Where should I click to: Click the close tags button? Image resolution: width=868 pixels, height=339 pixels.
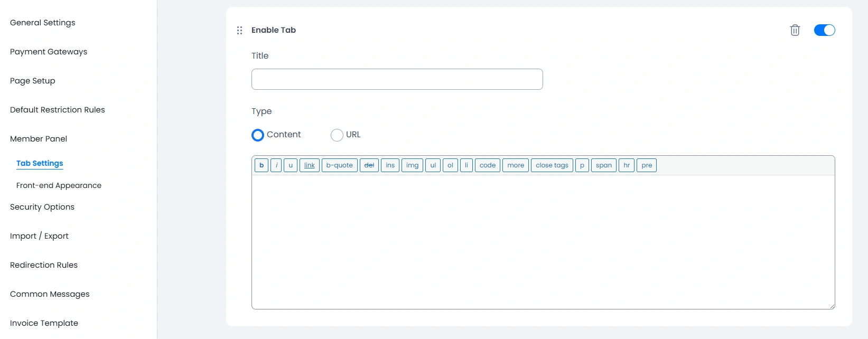552,165
